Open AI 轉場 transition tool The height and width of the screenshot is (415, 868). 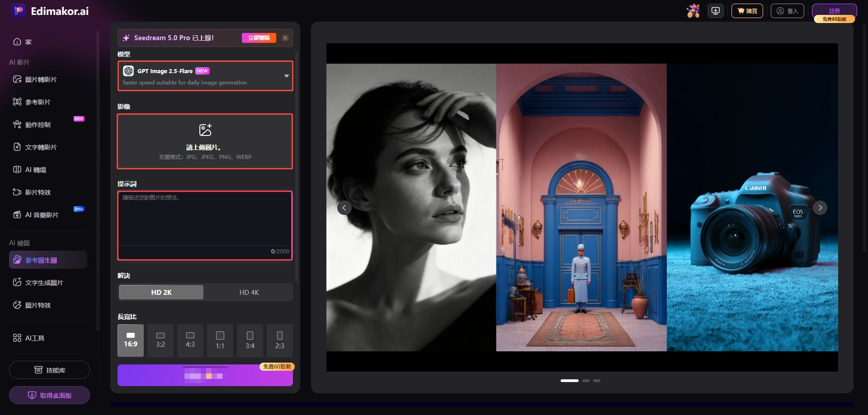pyautogui.click(x=29, y=170)
